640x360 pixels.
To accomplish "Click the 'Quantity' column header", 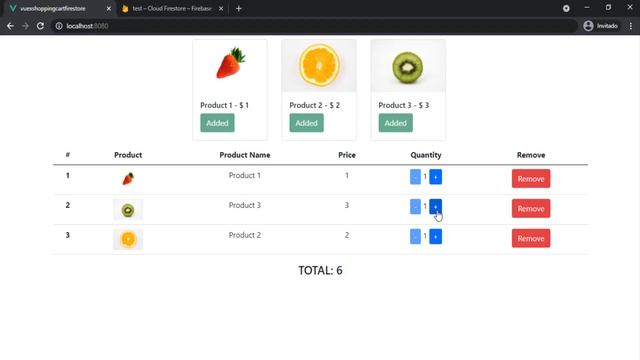I will (x=426, y=155).
